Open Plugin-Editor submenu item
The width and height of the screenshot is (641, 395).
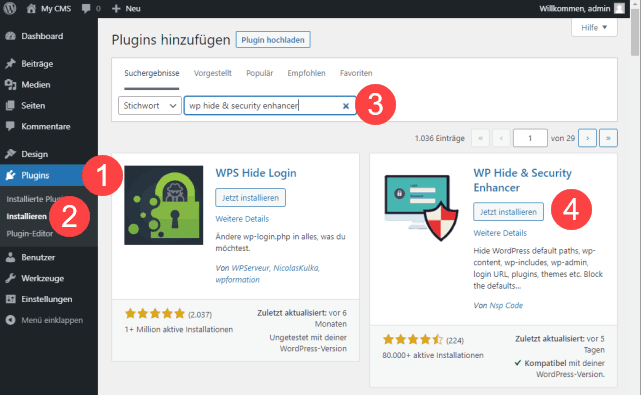(29, 234)
